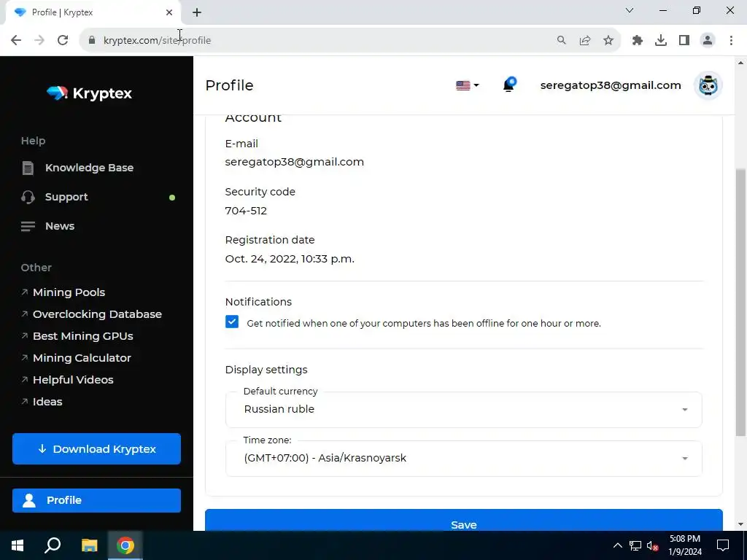Bookmark this page with star icon

608,40
